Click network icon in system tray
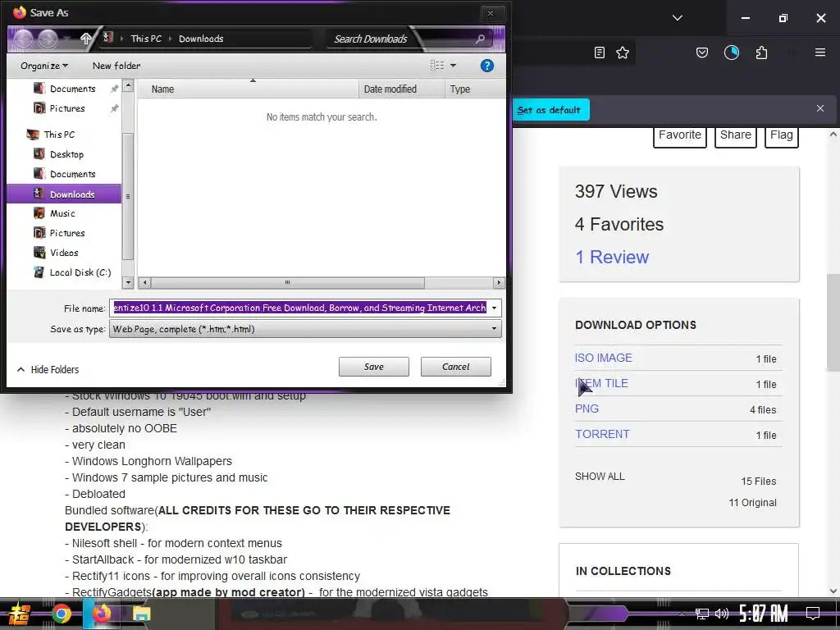Viewport: 840px width, 630px height. (x=702, y=614)
